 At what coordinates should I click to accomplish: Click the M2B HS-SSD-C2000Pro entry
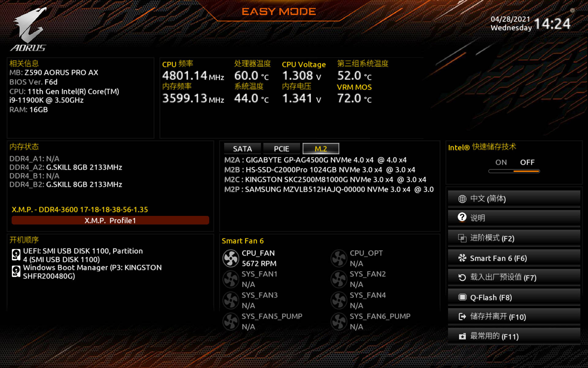pyautogui.click(x=320, y=170)
